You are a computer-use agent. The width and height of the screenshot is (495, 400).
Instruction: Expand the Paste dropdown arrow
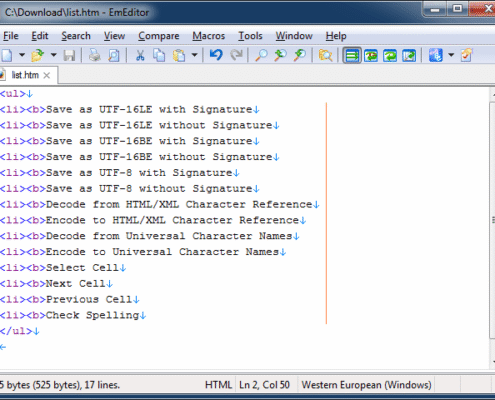click(195, 55)
